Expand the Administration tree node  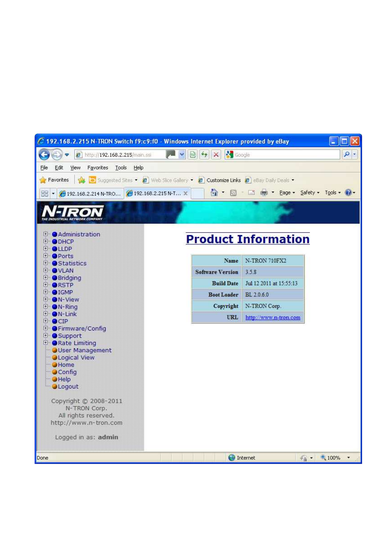point(46,234)
